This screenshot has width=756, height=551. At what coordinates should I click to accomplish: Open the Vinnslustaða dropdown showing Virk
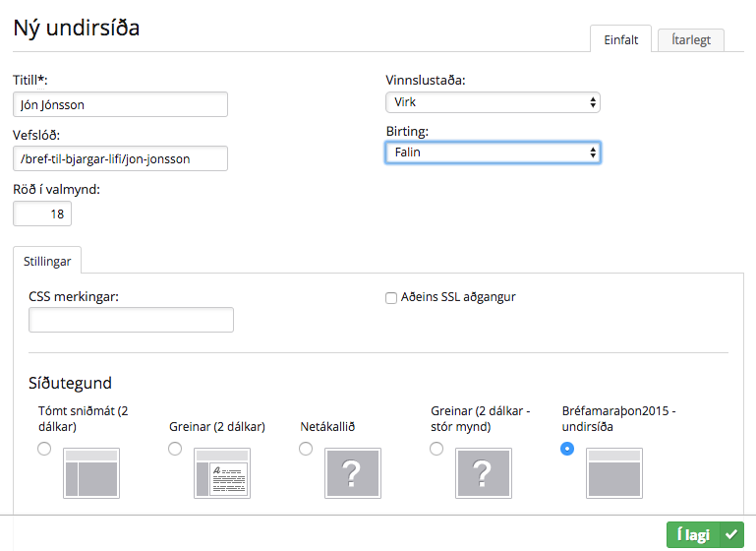tap(493, 102)
